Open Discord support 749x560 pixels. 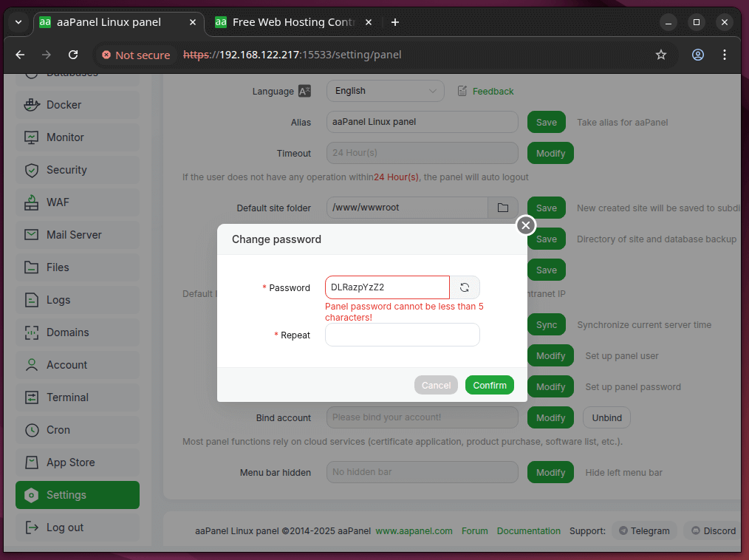[x=712, y=530]
